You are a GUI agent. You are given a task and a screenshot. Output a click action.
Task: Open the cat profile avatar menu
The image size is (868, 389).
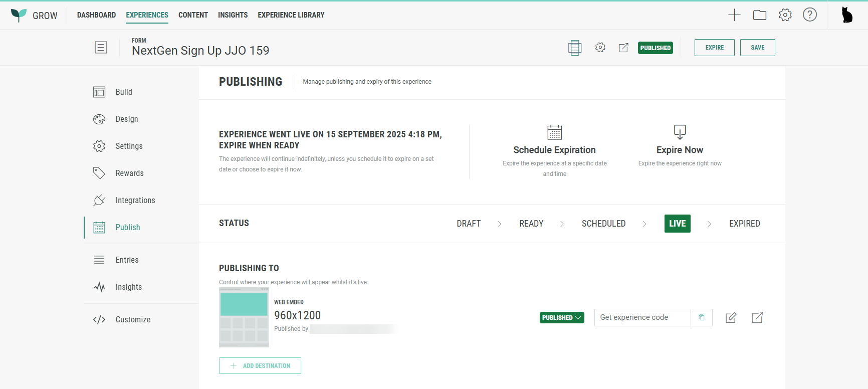847,15
